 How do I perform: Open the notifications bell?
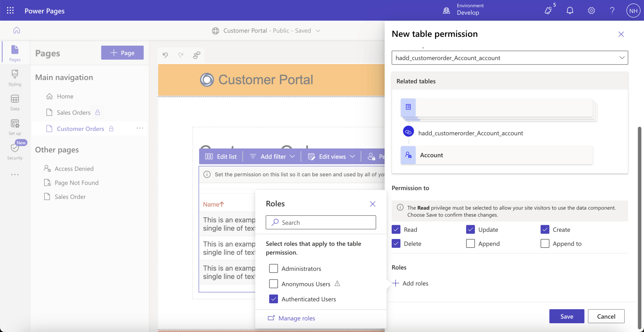[570, 11]
